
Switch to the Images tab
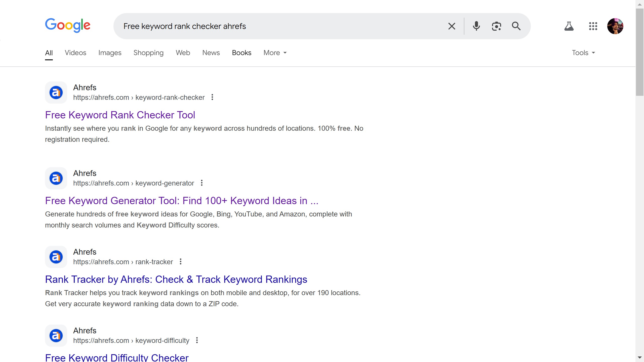pos(110,53)
